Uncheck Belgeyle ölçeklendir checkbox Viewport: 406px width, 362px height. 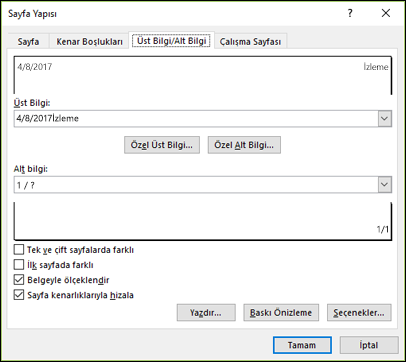[19, 280]
